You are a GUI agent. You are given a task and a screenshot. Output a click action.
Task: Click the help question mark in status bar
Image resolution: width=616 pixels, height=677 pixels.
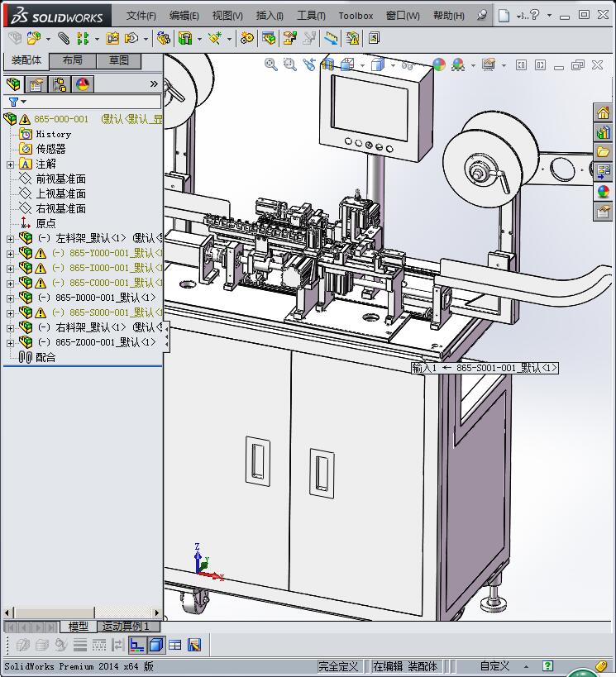click(x=547, y=666)
